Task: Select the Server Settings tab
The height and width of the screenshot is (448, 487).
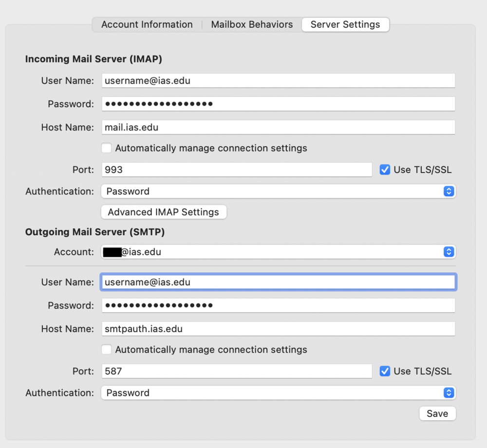Action: [345, 24]
